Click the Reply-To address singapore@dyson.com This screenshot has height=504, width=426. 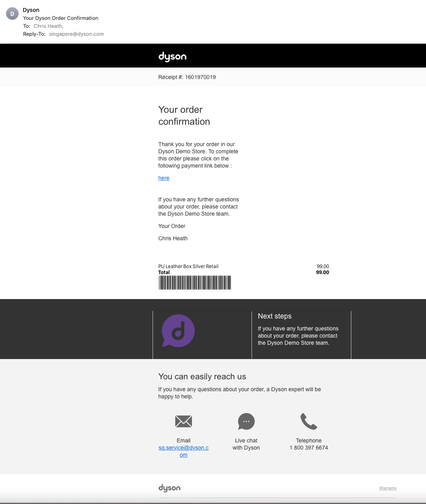click(x=76, y=34)
